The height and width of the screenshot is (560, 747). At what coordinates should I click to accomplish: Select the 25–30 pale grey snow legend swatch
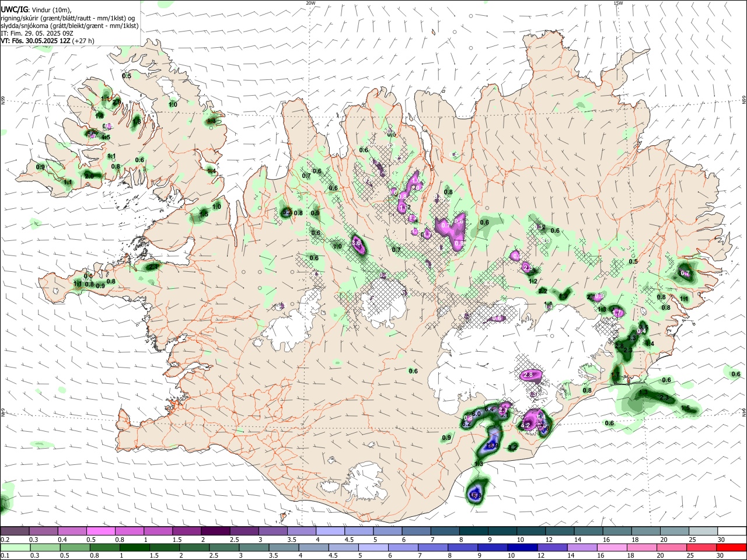[703, 531]
